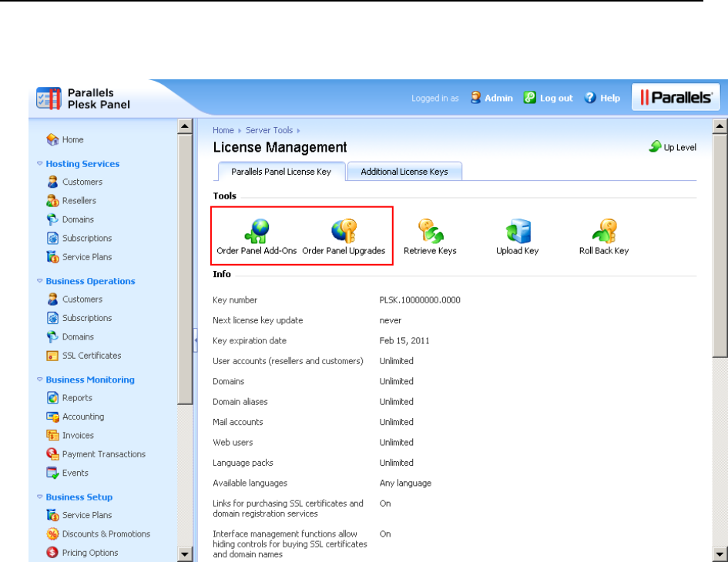Image resolution: width=728 pixels, height=562 pixels.
Task: Click Service Plans icon under Business Setup
Action: [52, 515]
